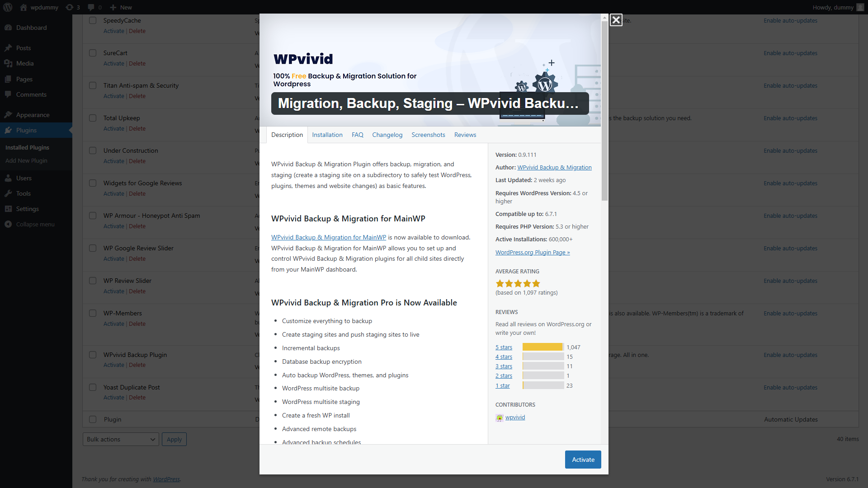Open the Changelog tab

coord(387,135)
